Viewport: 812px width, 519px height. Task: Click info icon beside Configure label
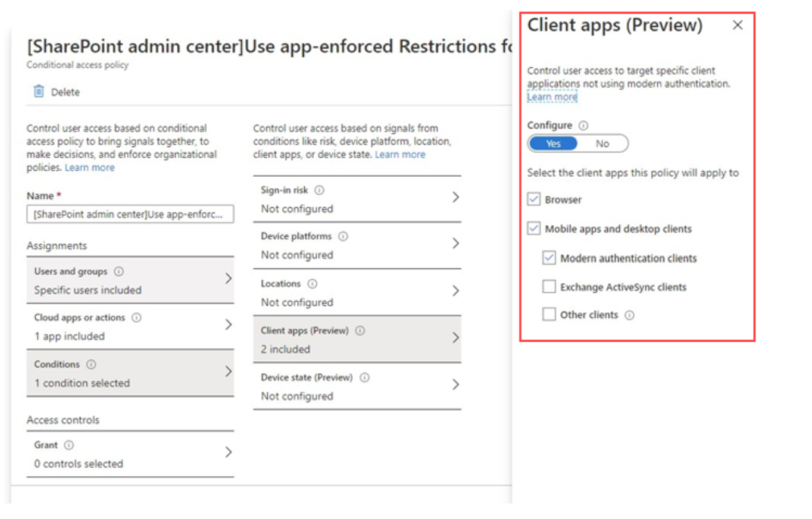pos(583,126)
